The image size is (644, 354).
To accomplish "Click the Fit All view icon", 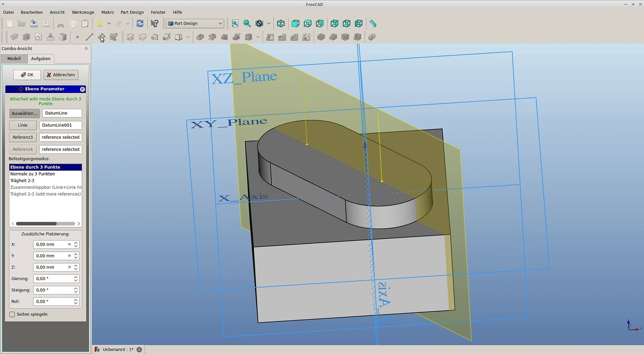I will pos(235,24).
